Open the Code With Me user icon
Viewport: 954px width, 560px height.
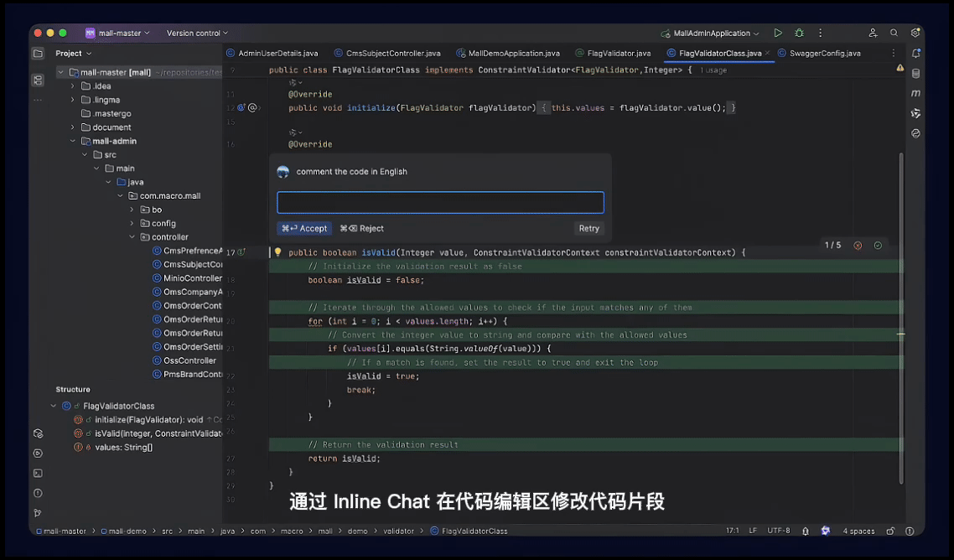[x=873, y=33]
